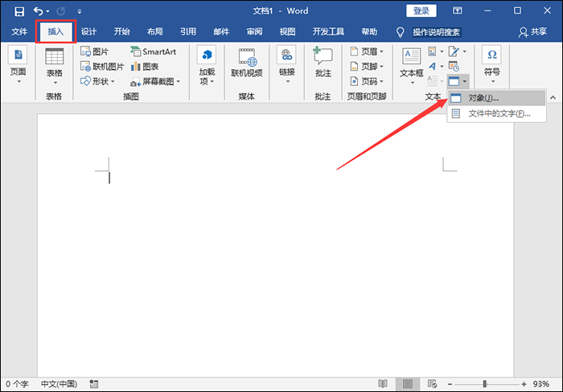Switch to web layout view
The width and height of the screenshot is (563, 392).
tap(433, 384)
